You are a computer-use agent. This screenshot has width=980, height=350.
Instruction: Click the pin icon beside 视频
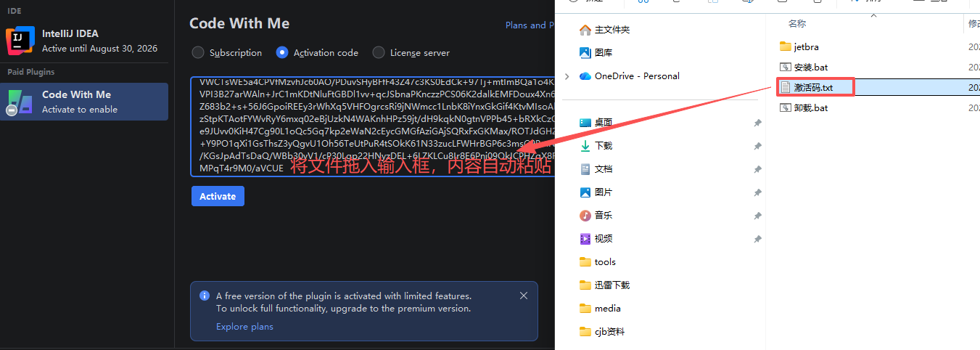tap(757, 240)
